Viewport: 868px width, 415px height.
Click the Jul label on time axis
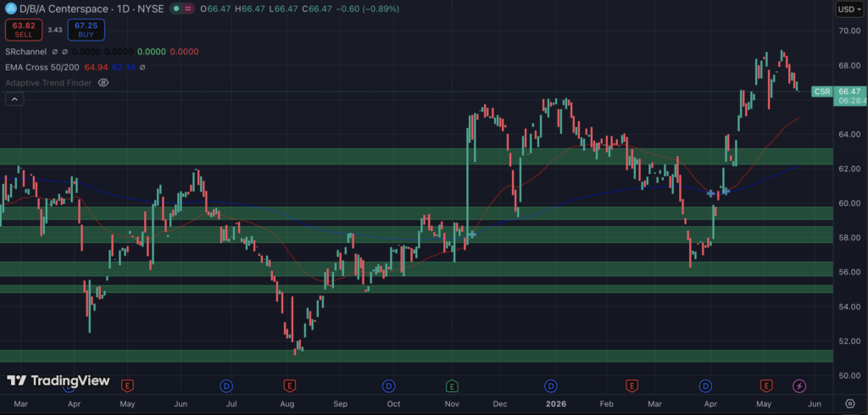[x=231, y=404]
